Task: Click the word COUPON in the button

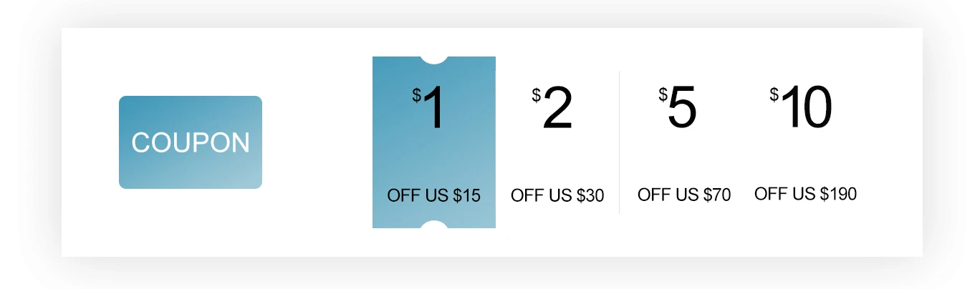Action: pyautogui.click(x=191, y=143)
